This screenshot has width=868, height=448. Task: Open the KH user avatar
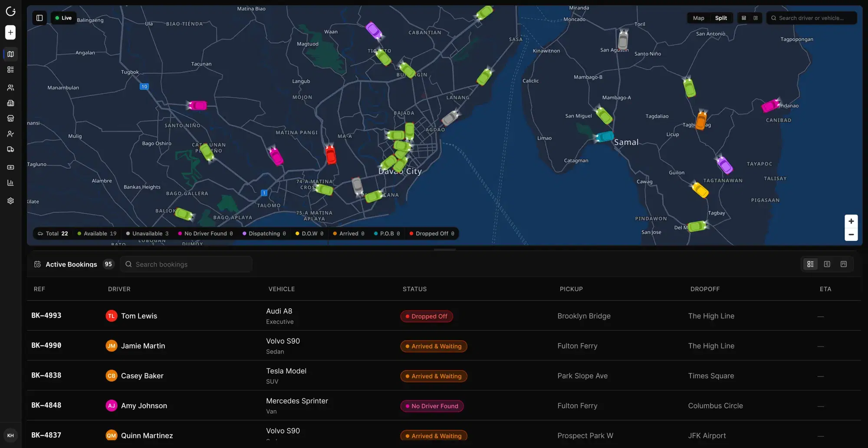click(10, 435)
